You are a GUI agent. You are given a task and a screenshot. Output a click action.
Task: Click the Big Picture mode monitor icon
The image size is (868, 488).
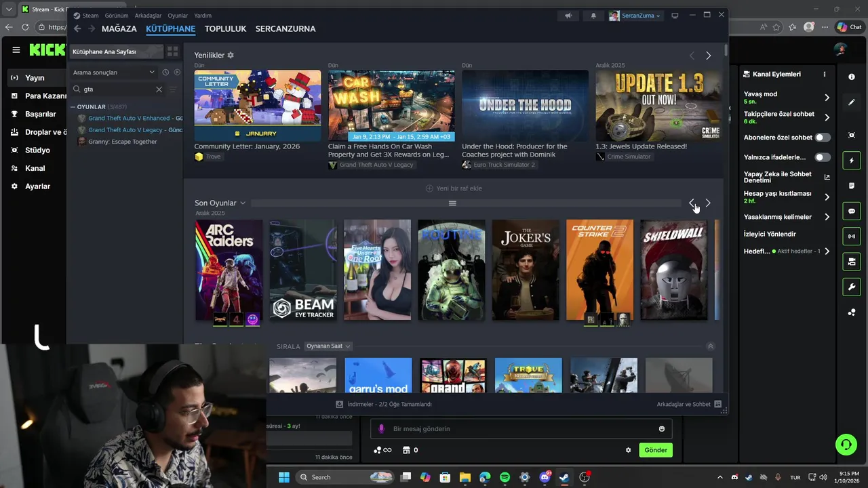click(x=675, y=16)
